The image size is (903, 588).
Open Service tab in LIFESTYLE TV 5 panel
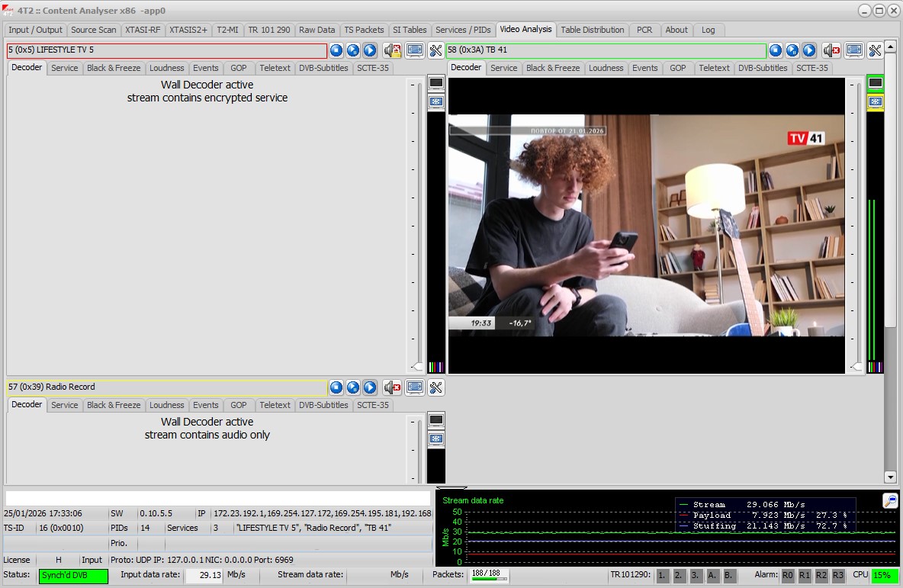(65, 68)
